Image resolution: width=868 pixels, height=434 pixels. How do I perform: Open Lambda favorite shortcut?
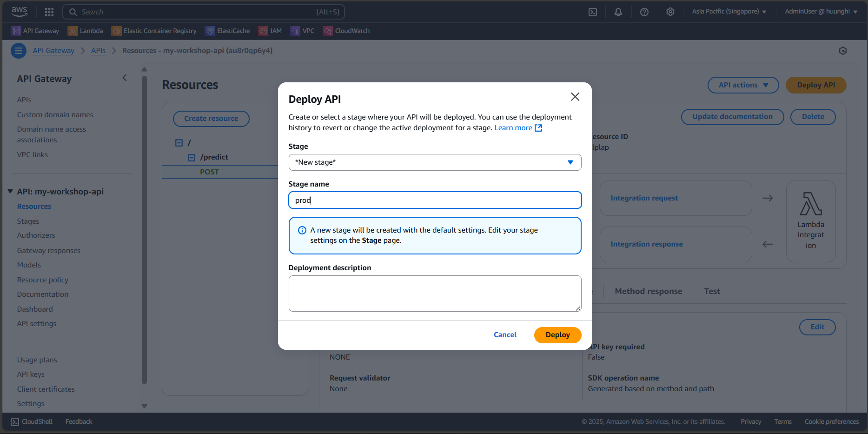tap(86, 31)
